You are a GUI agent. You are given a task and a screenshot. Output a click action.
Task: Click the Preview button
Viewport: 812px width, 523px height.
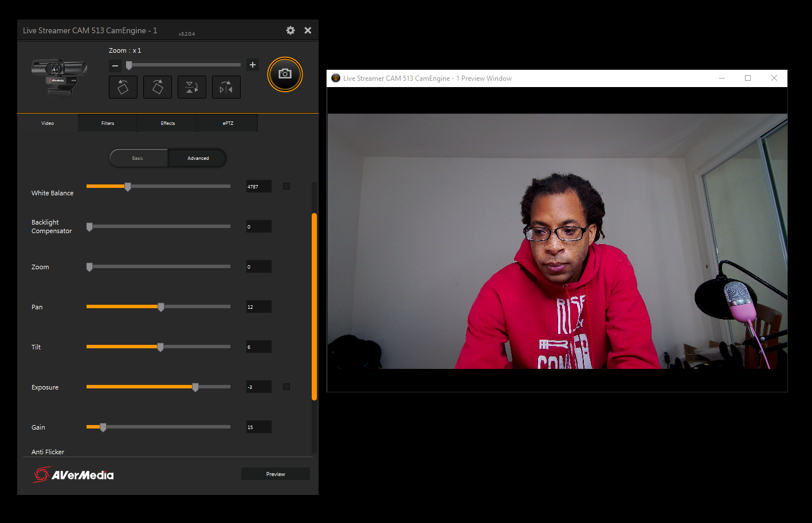click(x=276, y=474)
